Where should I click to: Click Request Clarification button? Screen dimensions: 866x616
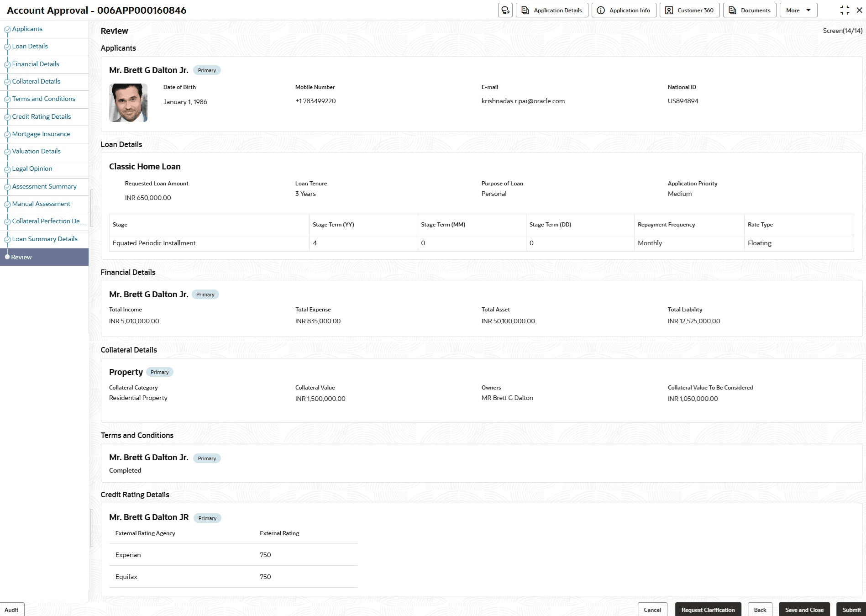tap(708, 610)
